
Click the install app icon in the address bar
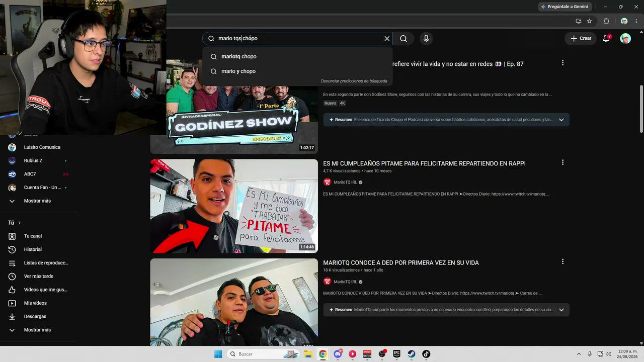coord(579,21)
